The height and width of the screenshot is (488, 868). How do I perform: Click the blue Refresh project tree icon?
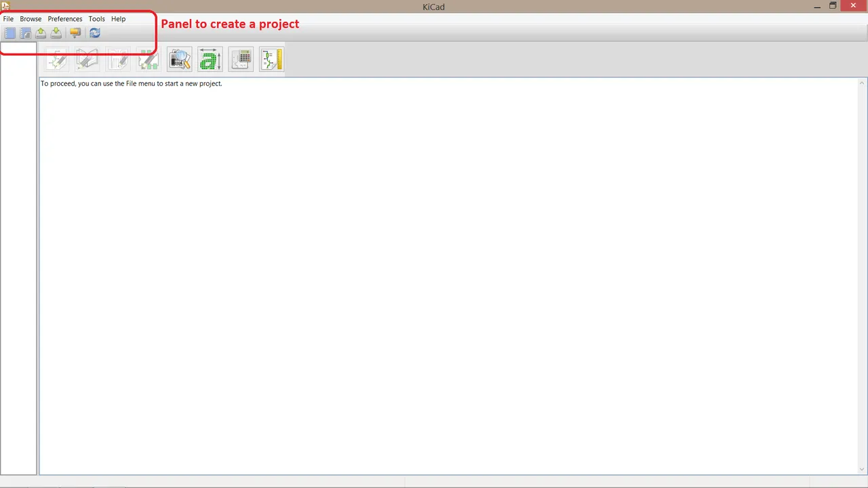point(95,33)
